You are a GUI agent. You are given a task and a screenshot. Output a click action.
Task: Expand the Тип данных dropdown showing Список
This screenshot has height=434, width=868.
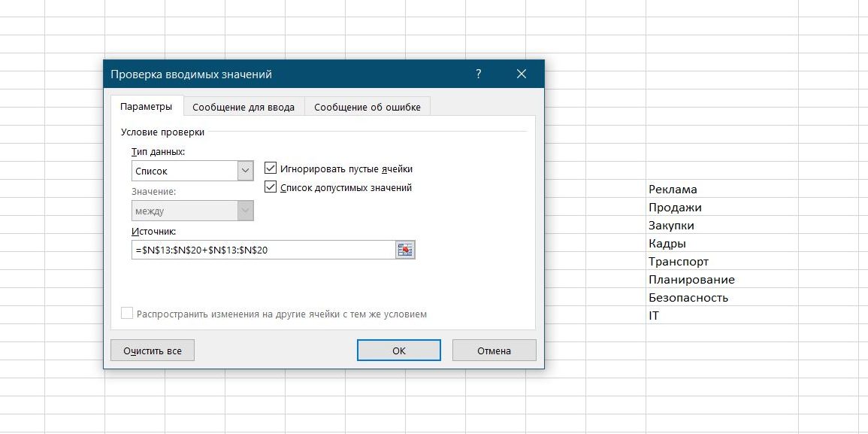(x=246, y=171)
